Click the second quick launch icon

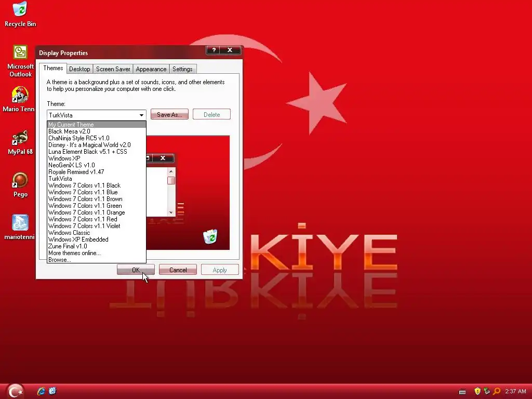tap(52, 391)
